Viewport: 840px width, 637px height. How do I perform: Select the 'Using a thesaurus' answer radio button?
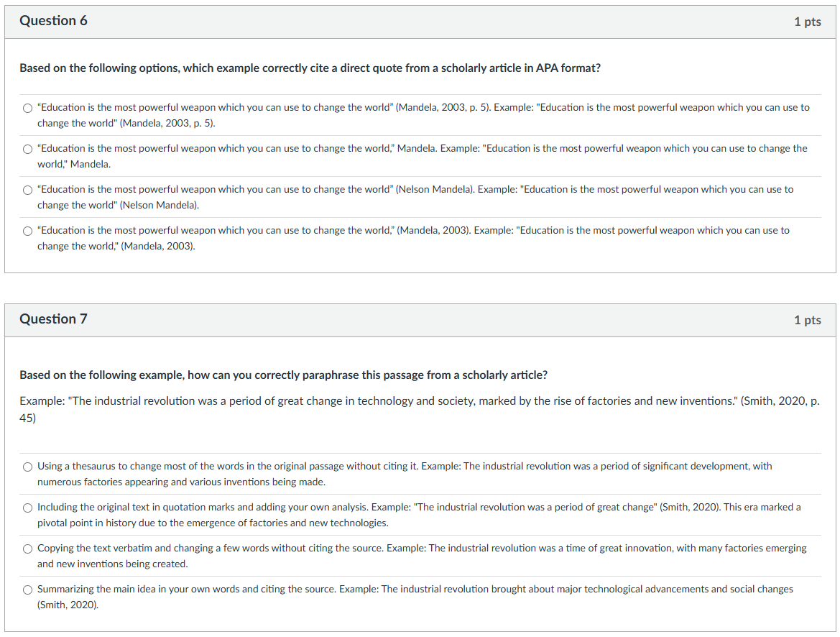[28, 467]
